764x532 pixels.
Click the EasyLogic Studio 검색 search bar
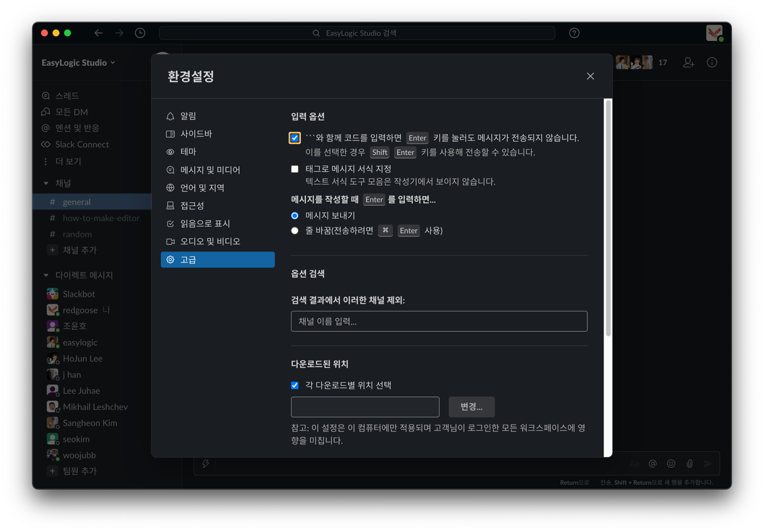[x=357, y=33]
